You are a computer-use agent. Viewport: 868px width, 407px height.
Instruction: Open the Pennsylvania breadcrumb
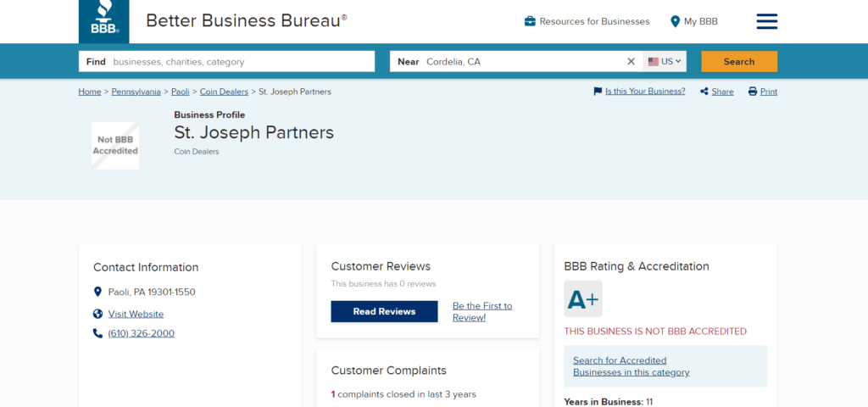coord(136,92)
